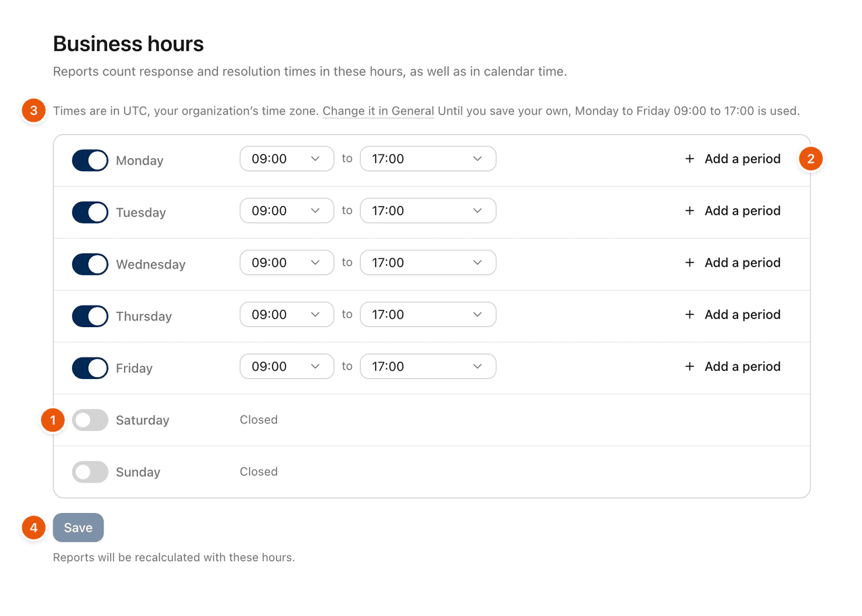
Task: Add a period to Tuesday
Action: [x=733, y=211]
